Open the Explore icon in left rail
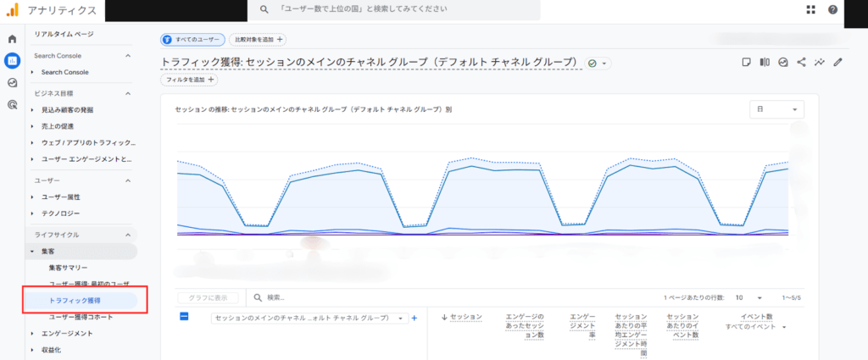The height and width of the screenshot is (360, 868). [12, 82]
